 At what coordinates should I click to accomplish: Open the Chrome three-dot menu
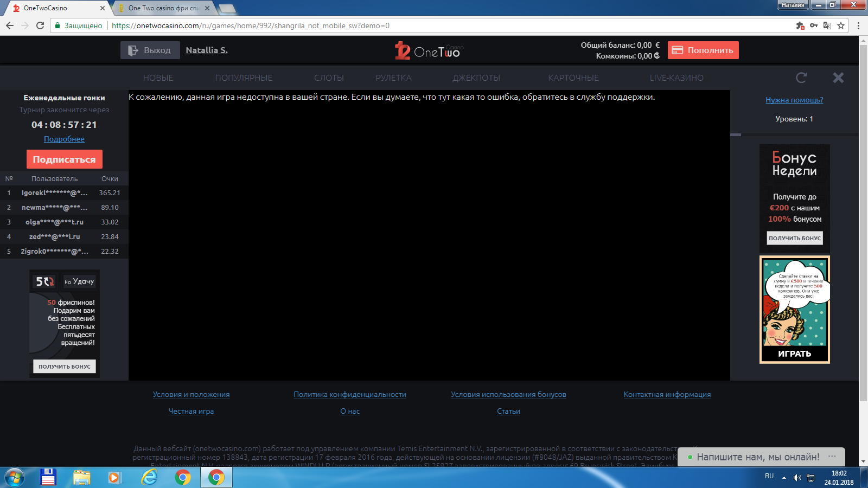pyautogui.click(x=858, y=25)
